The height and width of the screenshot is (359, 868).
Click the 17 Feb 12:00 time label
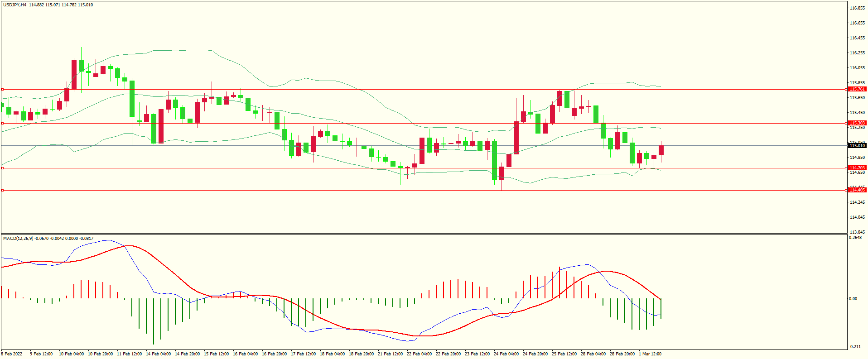coord(303,354)
